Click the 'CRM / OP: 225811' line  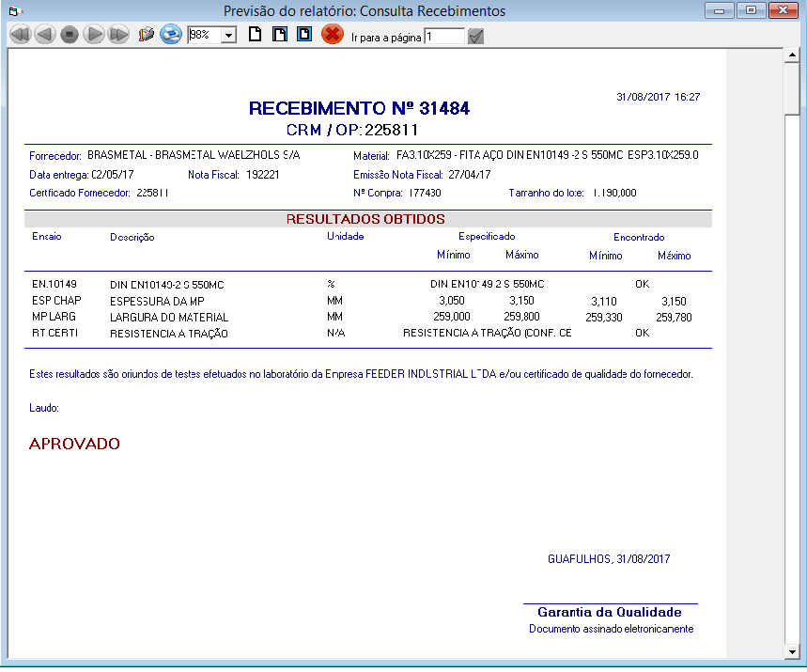(352, 130)
